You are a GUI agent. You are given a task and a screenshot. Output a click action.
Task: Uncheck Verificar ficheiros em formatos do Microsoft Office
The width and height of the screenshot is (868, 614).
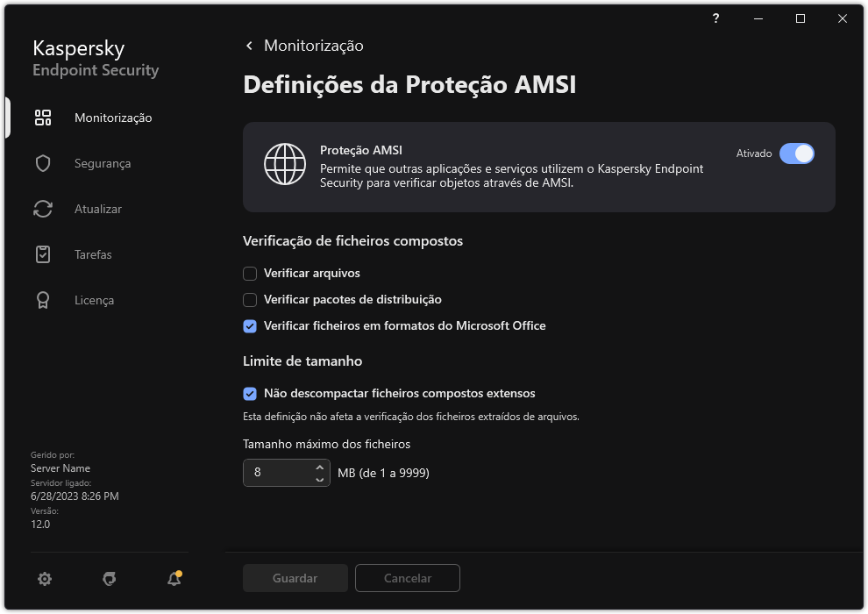(x=250, y=325)
